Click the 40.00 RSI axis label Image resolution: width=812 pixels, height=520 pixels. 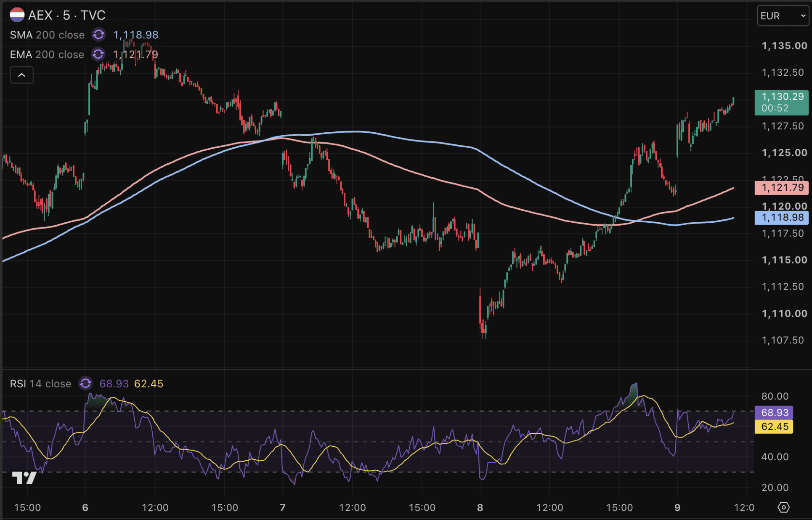[x=775, y=456]
